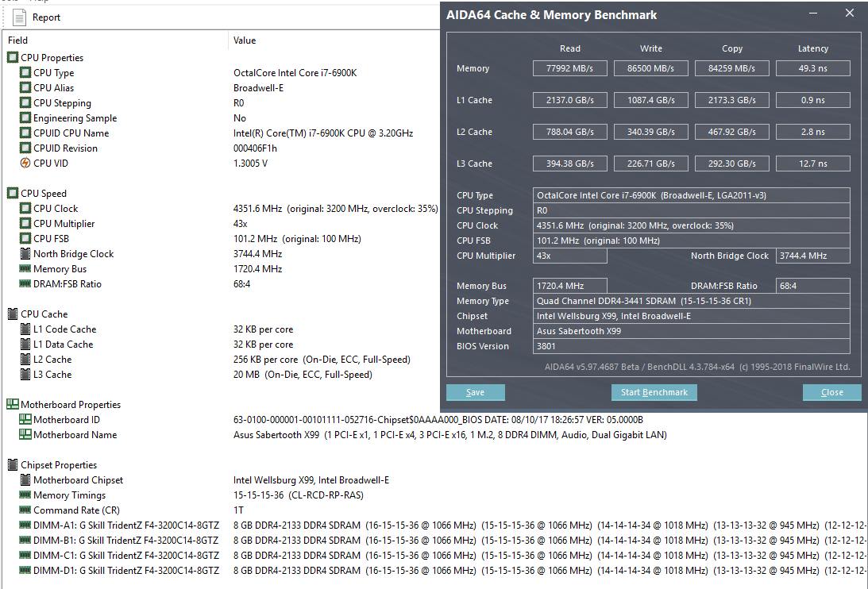The height and width of the screenshot is (589, 868).
Task: Click the L1 Cache Latency value 0.9 ns
Action: coord(812,100)
